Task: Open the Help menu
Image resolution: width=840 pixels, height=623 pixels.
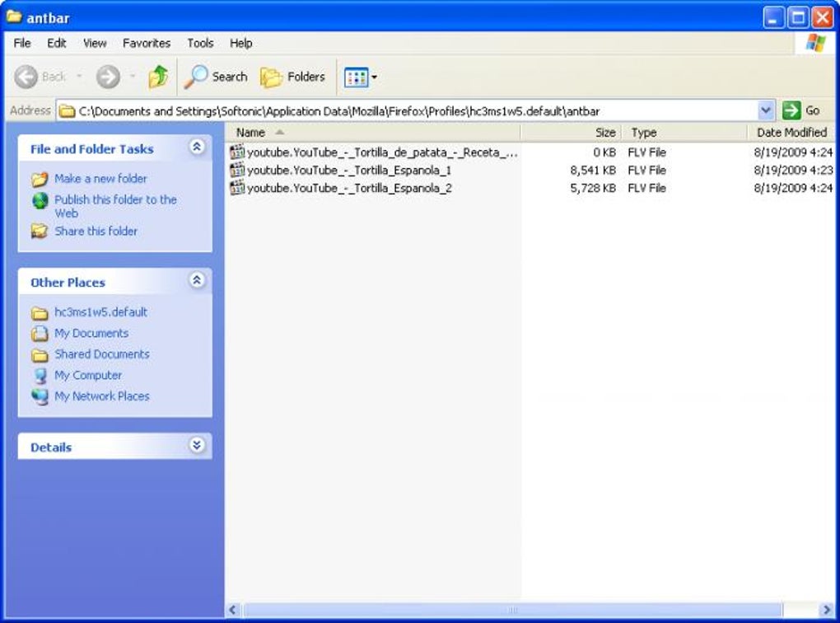Action: point(241,43)
